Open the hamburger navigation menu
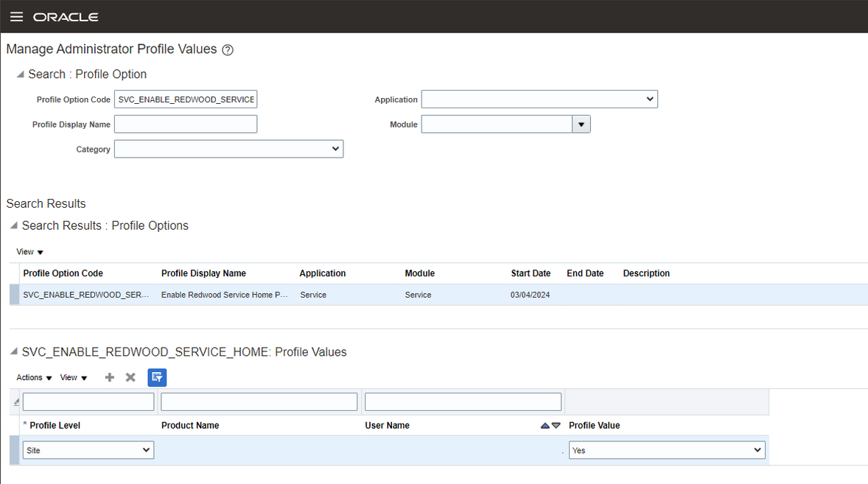 point(17,17)
